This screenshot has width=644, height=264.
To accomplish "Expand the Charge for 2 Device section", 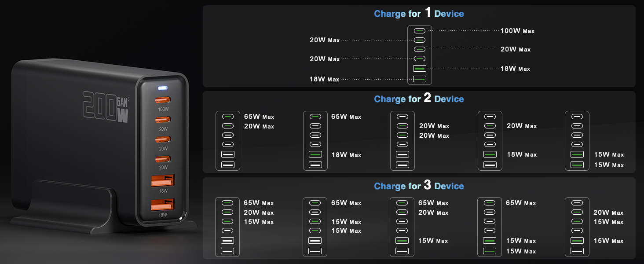I will coord(419,99).
